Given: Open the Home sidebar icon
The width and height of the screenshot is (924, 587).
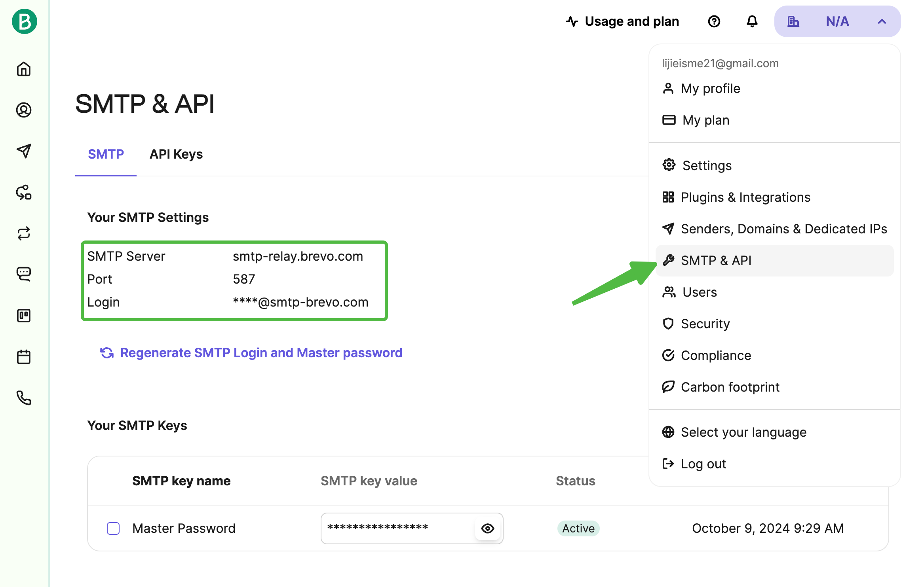Looking at the screenshot, I should [x=24, y=69].
